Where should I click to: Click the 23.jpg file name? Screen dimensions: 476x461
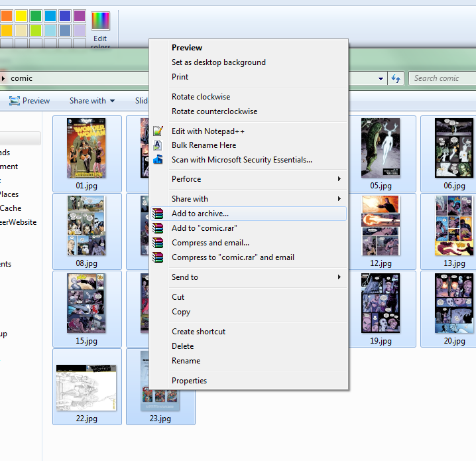tap(160, 419)
